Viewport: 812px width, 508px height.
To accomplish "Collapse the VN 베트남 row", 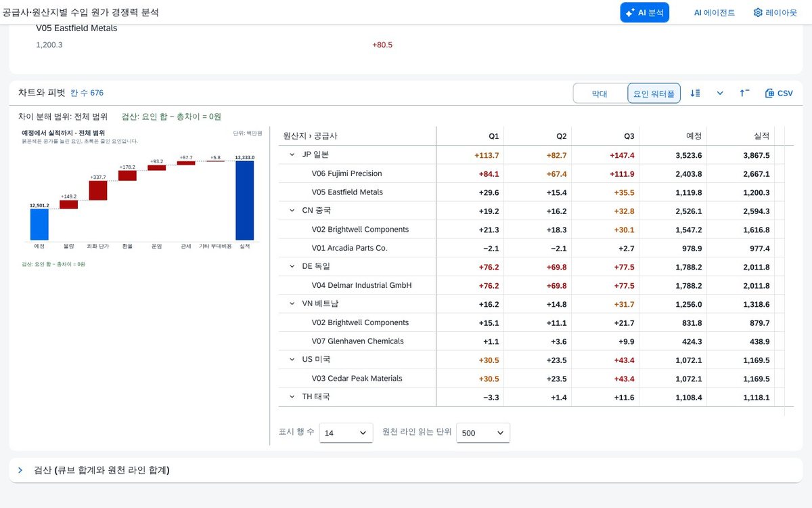I will click(292, 303).
